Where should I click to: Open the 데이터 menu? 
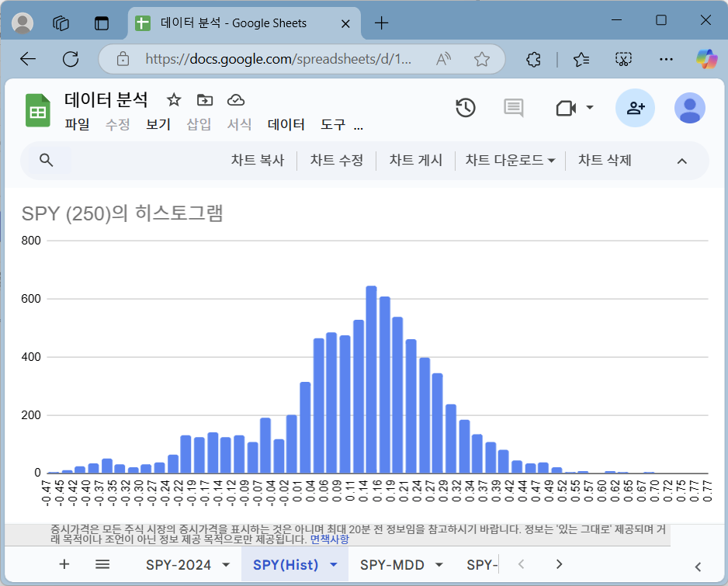pos(286,124)
